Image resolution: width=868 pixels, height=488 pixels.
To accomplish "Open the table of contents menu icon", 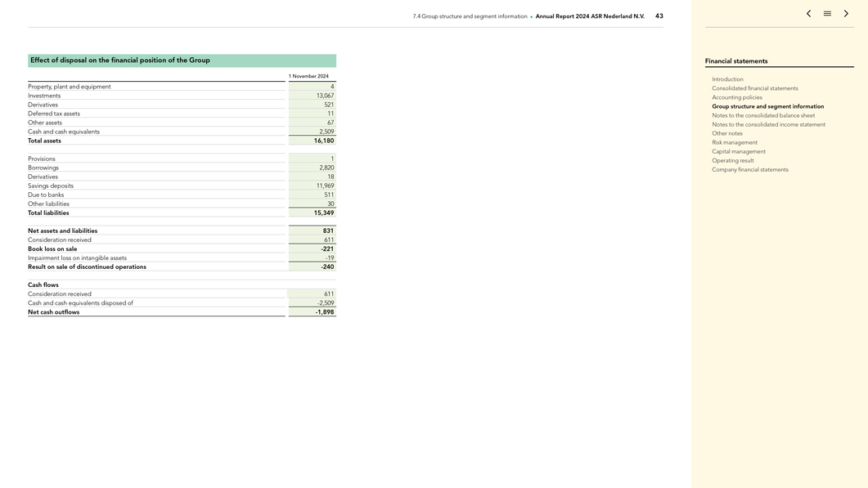I will [x=827, y=14].
